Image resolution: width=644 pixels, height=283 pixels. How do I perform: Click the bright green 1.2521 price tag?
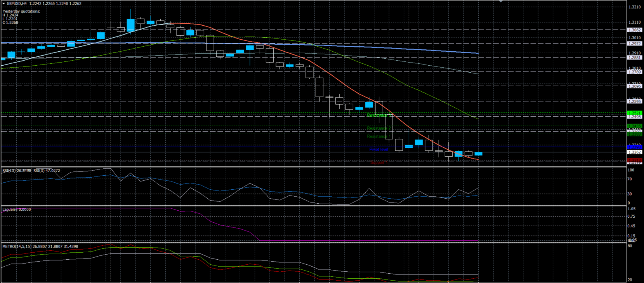point(635,113)
